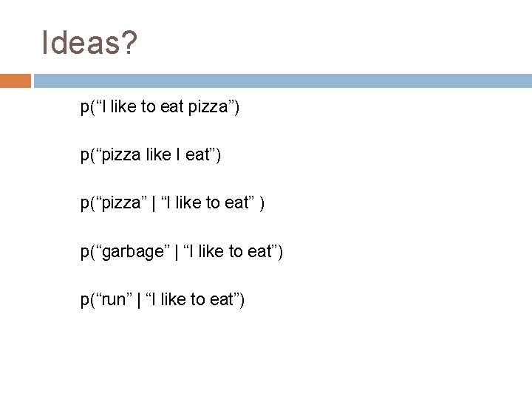
Task: Click the blue horizontal divider bar
Action: coord(282,81)
